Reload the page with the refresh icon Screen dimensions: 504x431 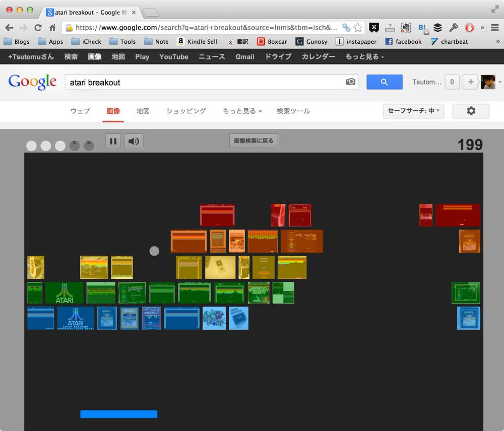coord(38,28)
